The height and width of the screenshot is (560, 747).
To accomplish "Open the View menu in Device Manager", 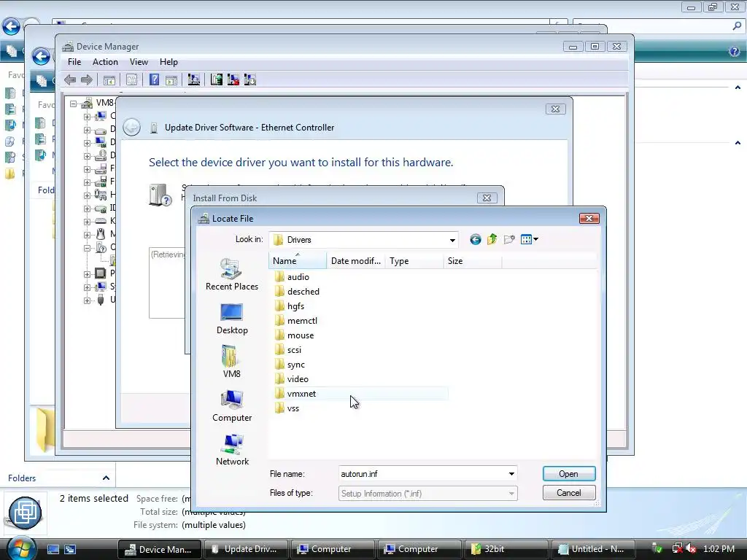I will pos(139,62).
